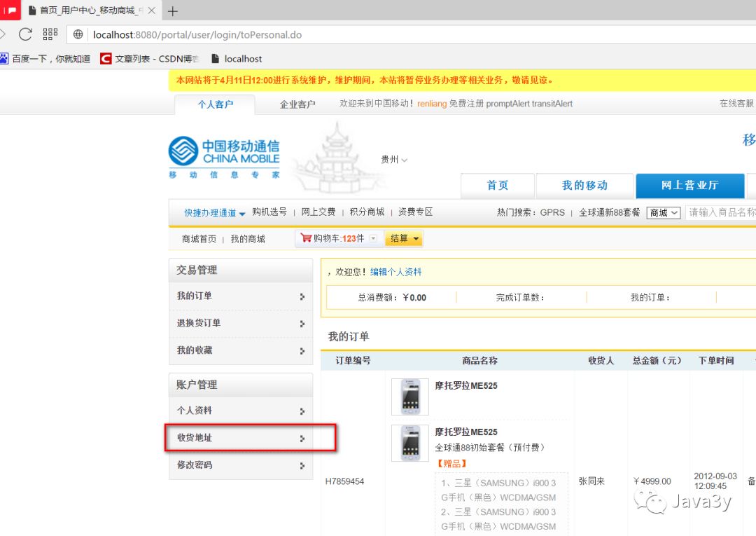Image resolution: width=756 pixels, height=536 pixels.
Task: Click the first 摩托罗拉ME525 product name
Action: pyautogui.click(x=465, y=385)
